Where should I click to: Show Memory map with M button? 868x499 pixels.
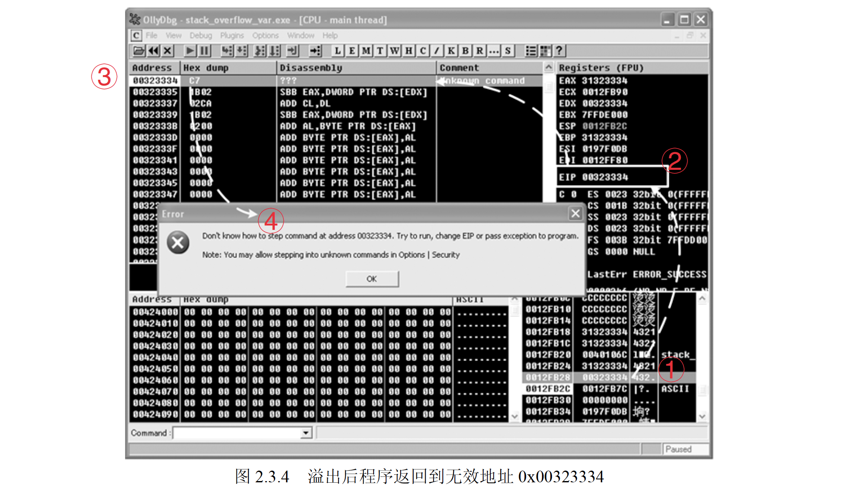pyautogui.click(x=366, y=51)
